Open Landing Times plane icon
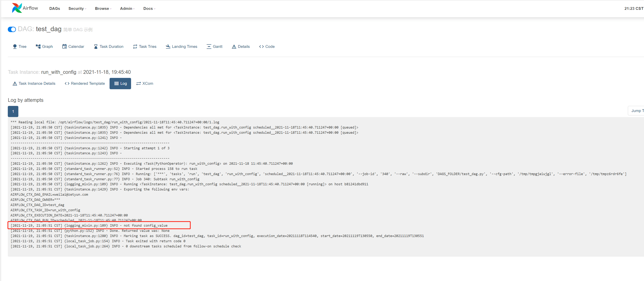This screenshot has height=281, width=644. pyautogui.click(x=168, y=47)
